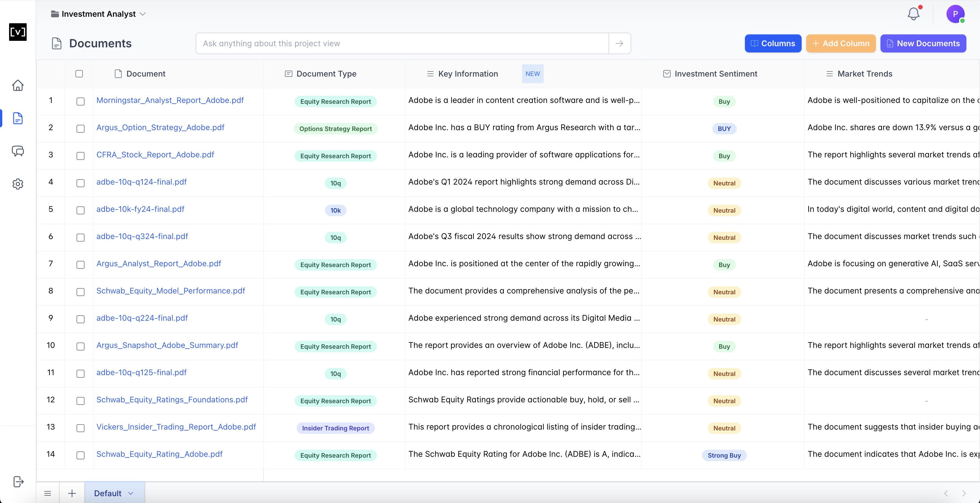Click the Investment Sentiment column header icon

(x=667, y=74)
